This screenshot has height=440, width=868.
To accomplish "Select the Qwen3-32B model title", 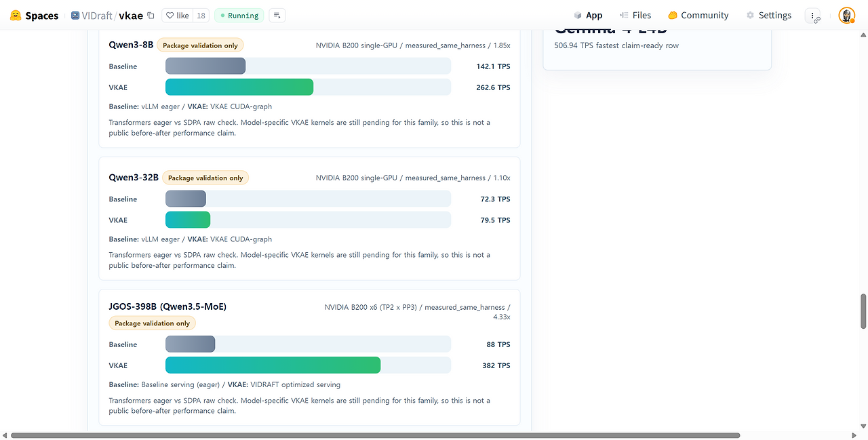I will (134, 178).
